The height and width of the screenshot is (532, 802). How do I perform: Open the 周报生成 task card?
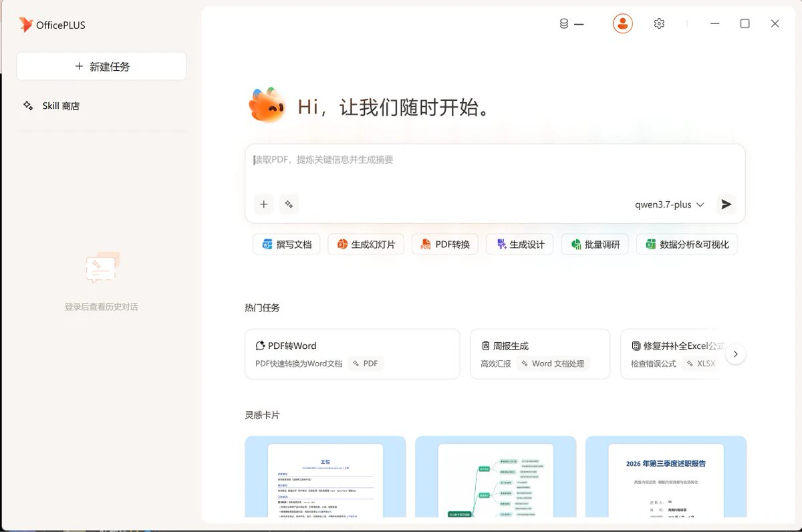[540, 354]
